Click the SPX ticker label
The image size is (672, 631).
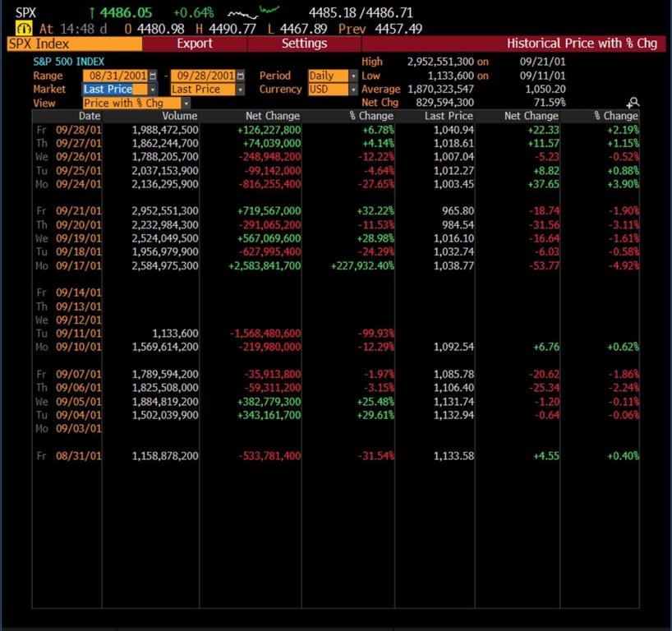(25, 13)
